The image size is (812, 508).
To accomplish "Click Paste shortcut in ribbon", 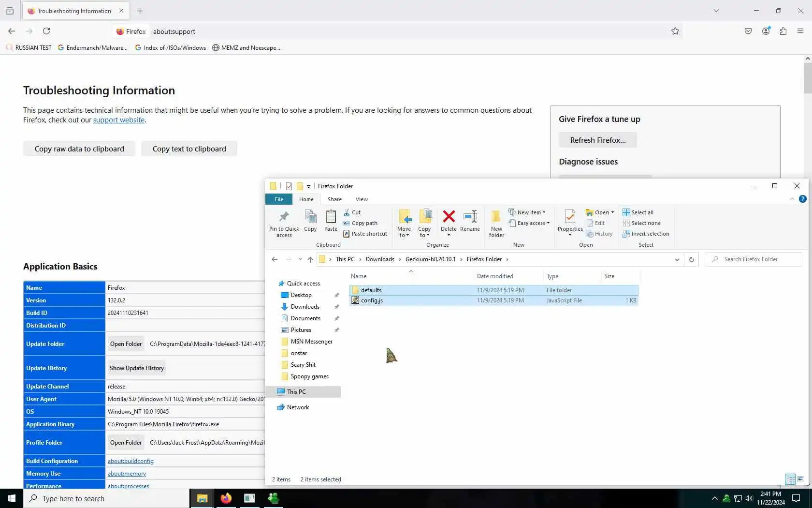I will point(365,234).
